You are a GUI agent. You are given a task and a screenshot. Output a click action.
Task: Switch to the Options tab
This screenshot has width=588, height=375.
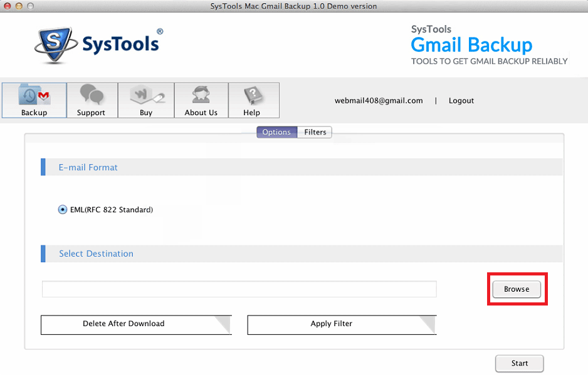pos(276,132)
